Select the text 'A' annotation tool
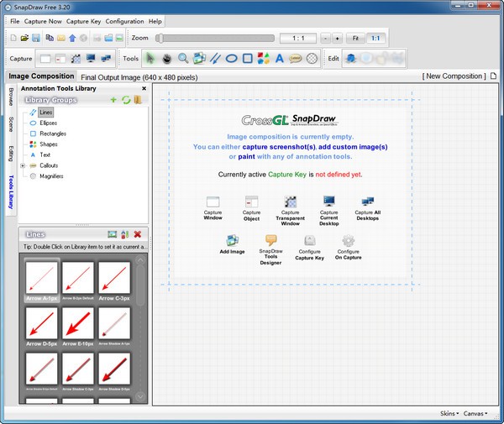Screen dimensions: 504x424 tap(280, 58)
